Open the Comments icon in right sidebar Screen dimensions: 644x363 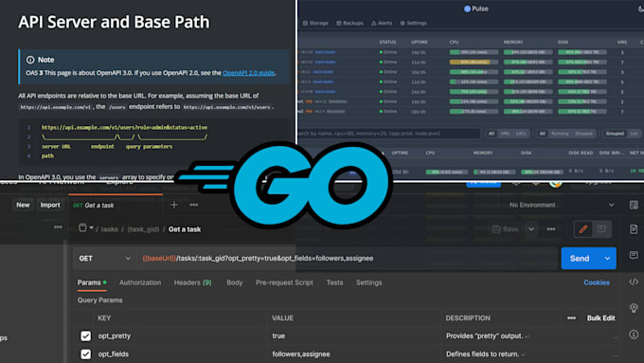[x=634, y=255]
